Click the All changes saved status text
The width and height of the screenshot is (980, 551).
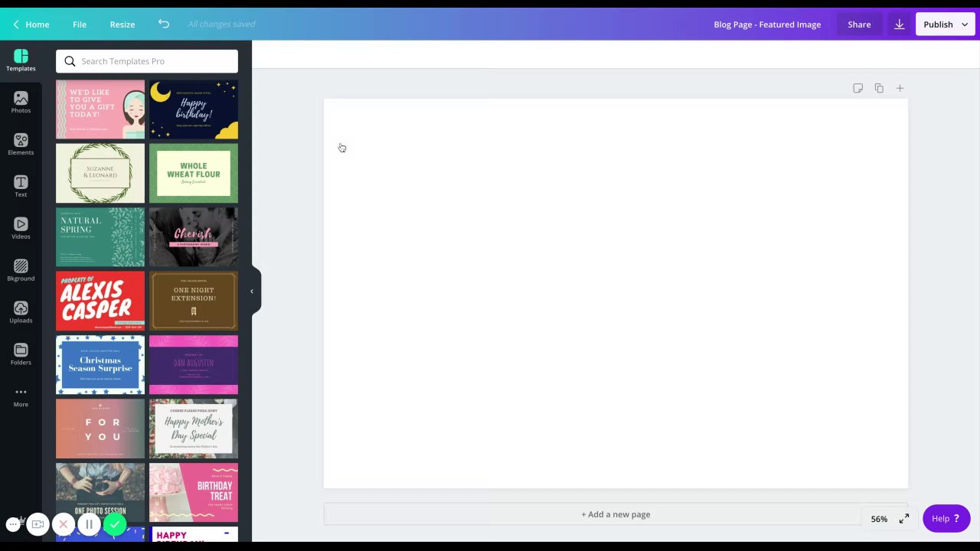pyautogui.click(x=221, y=24)
